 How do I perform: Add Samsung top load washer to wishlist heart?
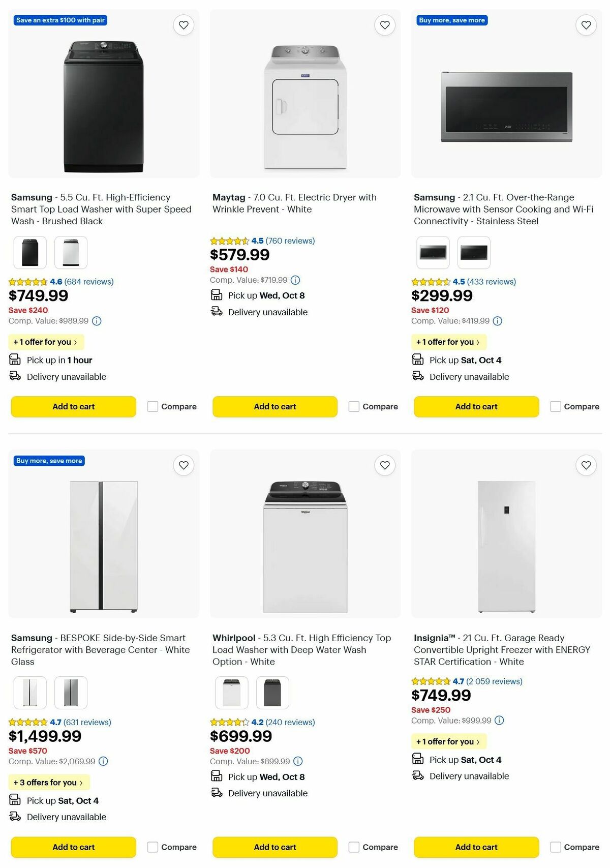pyautogui.click(x=184, y=25)
